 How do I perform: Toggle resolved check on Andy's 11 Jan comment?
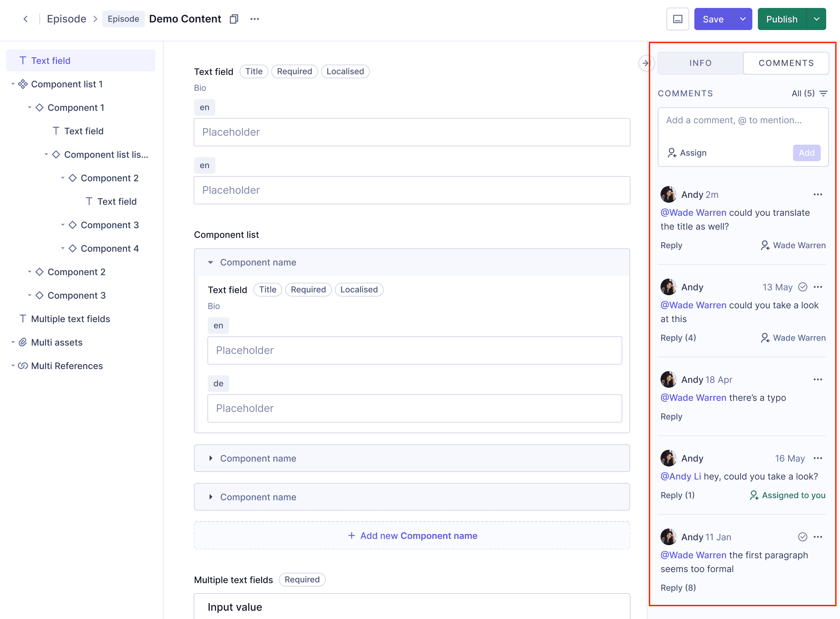tap(802, 537)
